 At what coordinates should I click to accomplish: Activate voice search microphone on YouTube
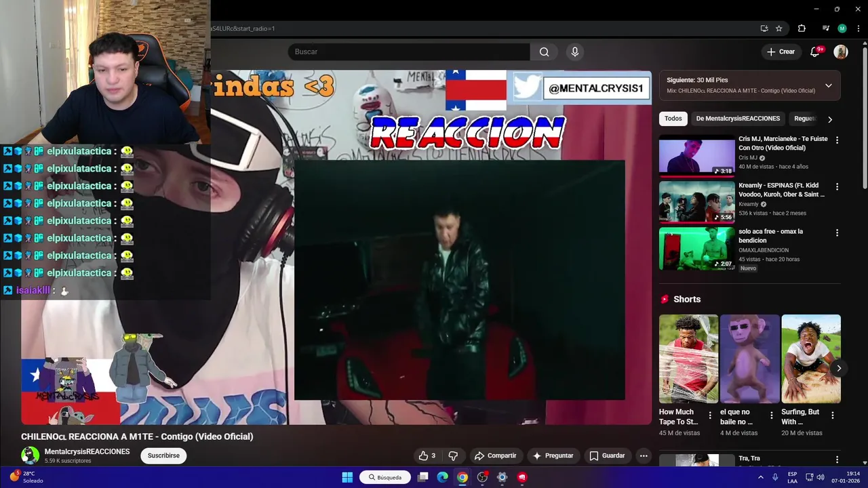(575, 52)
